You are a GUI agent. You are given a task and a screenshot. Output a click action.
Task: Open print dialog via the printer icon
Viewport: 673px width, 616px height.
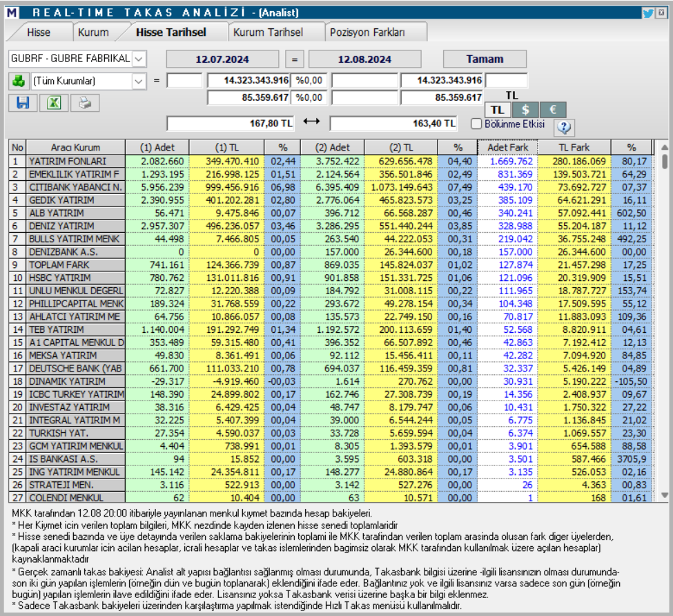86,104
